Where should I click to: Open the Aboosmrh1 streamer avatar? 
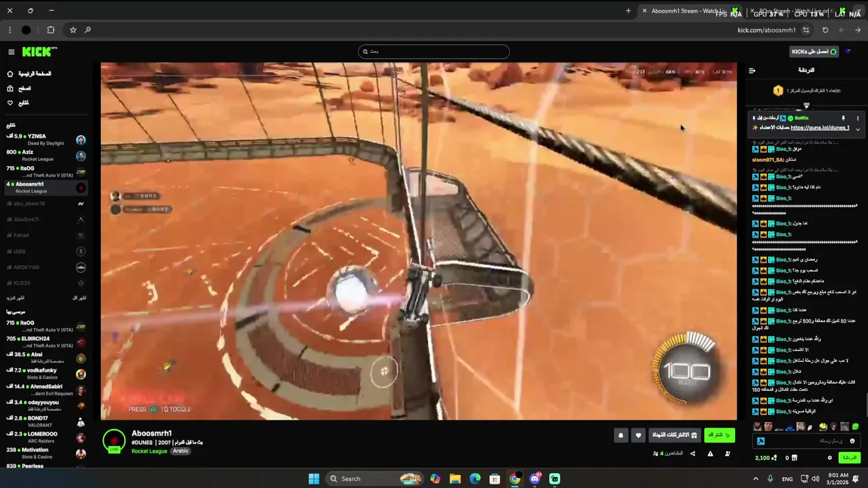[x=114, y=441]
